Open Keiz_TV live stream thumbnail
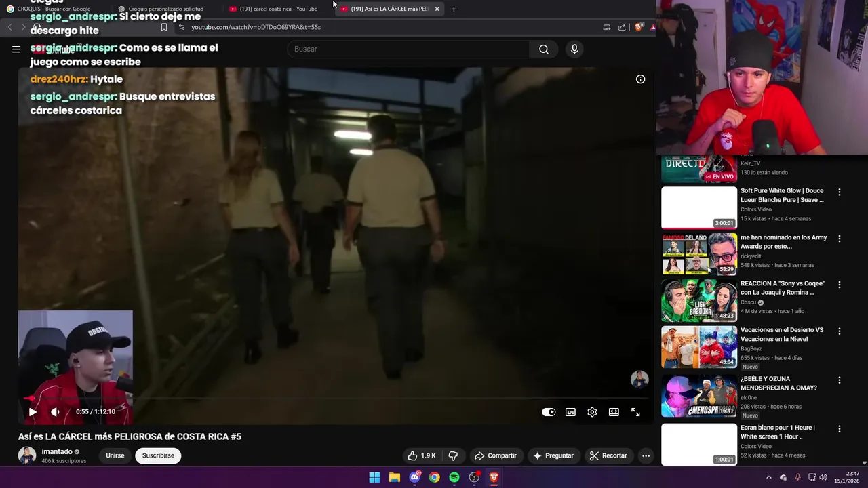868x488 pixels. [699, 169]
